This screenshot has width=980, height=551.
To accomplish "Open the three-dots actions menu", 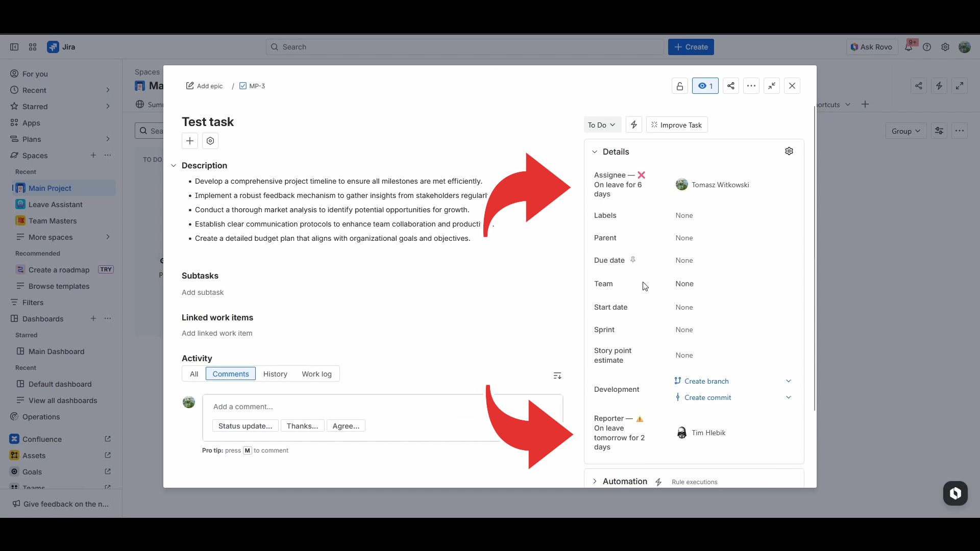I will click(x=751, y=86).
